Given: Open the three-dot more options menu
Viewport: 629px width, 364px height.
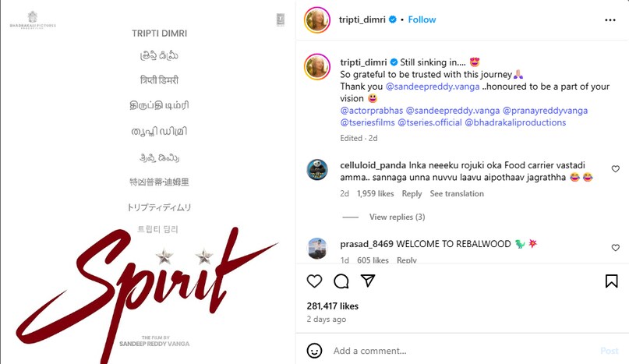Looking at the screenshot, I should [610, 19].
